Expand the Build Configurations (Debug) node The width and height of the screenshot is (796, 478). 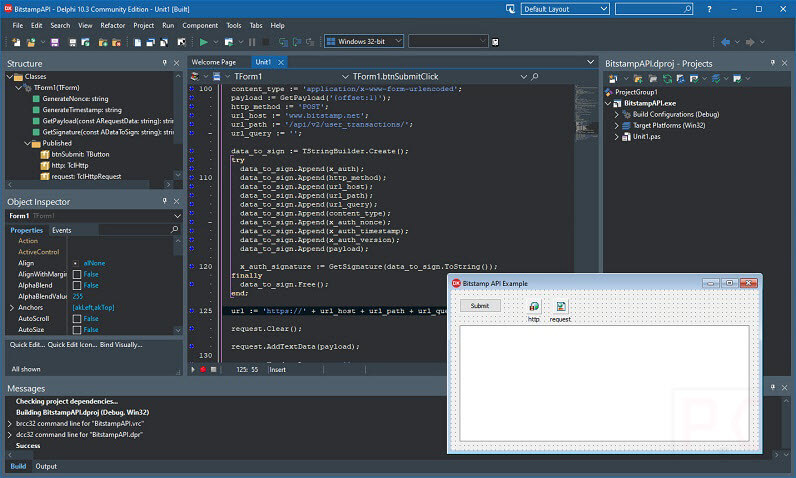point(617,114)
